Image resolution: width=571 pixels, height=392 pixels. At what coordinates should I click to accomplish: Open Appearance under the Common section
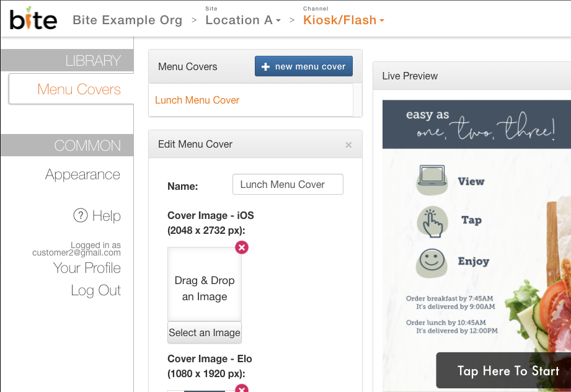[x=82, y=175]
